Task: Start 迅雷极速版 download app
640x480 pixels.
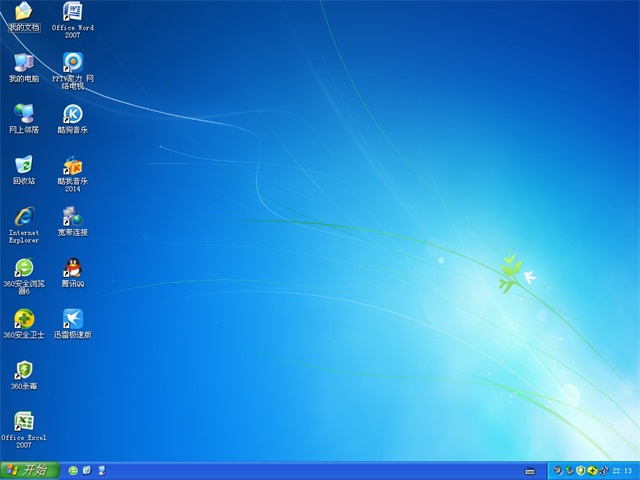Action: pos(73,320)
